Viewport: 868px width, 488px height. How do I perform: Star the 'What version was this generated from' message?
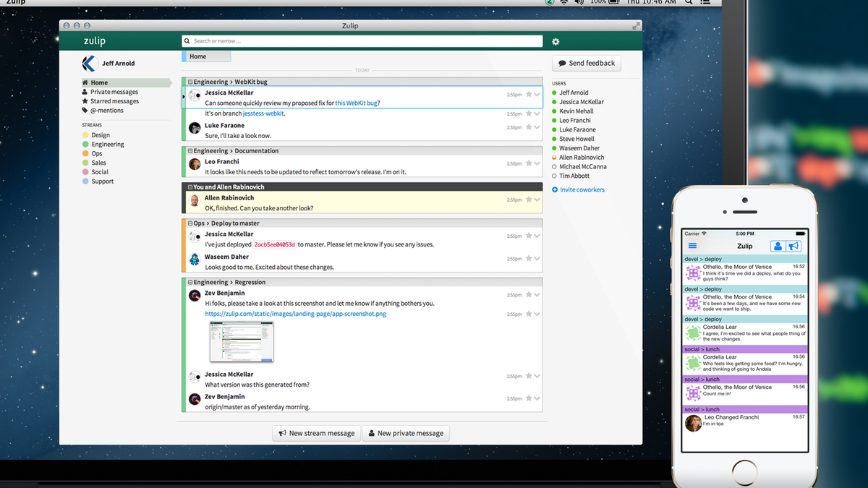[x=529, y=377]
